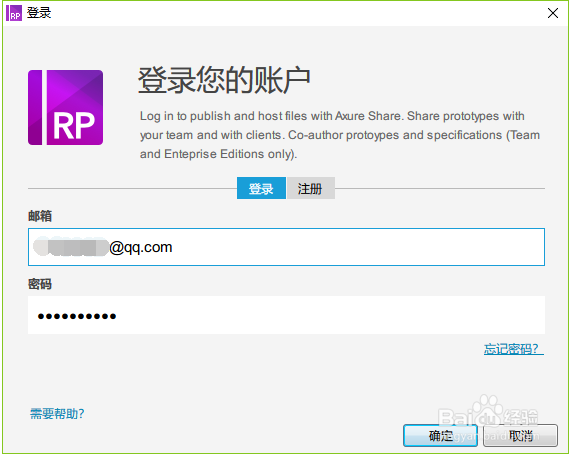The height and width of the screenshot is (456, 571).
Task: Open the 需要帮助? help link
Action: click(57, 414)
